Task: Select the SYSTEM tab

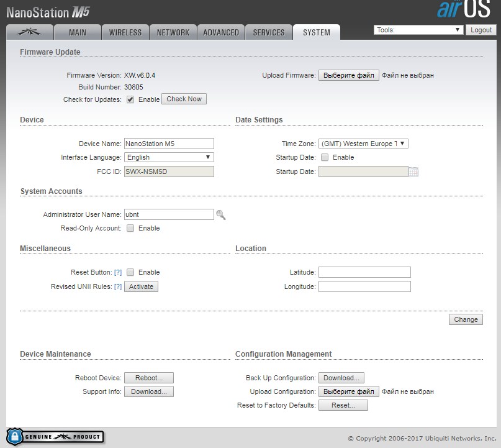Action: [x=317, y=32]
